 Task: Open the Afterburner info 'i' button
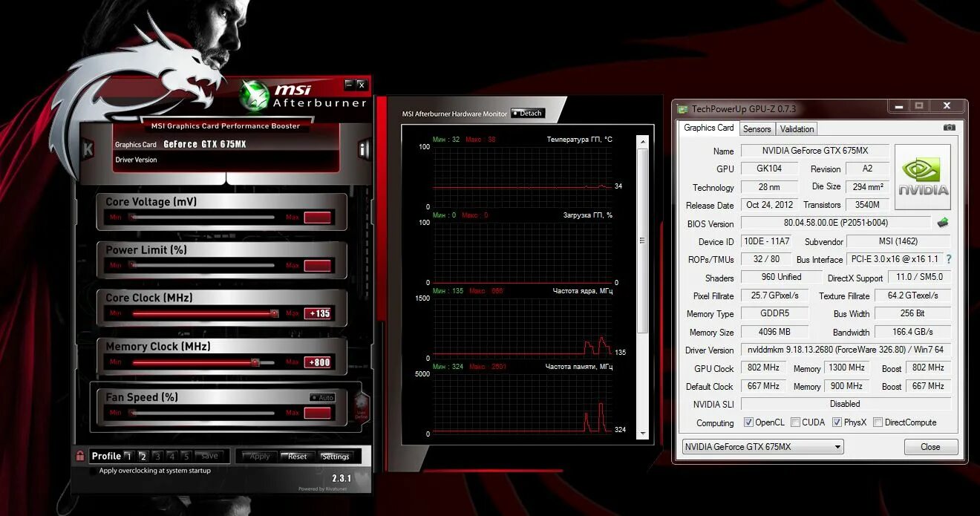tap(363, 149)
